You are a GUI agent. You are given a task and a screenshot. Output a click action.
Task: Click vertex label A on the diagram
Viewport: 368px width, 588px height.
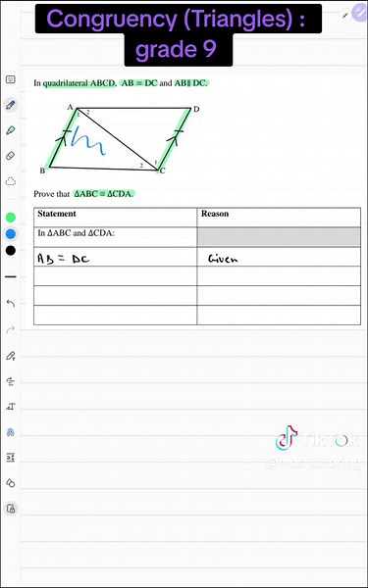coord(70,108)
